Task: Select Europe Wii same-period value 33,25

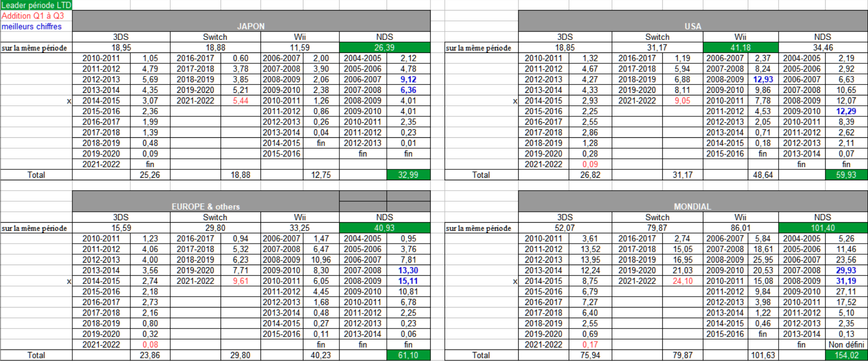Action: click(x=300, y=228)
